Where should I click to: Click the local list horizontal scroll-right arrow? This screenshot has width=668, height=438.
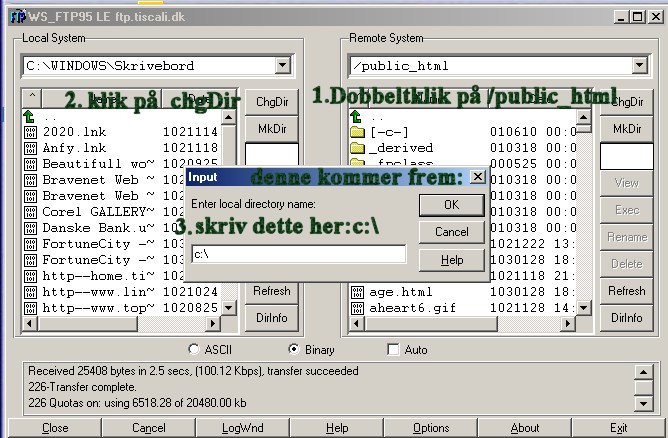213,324
